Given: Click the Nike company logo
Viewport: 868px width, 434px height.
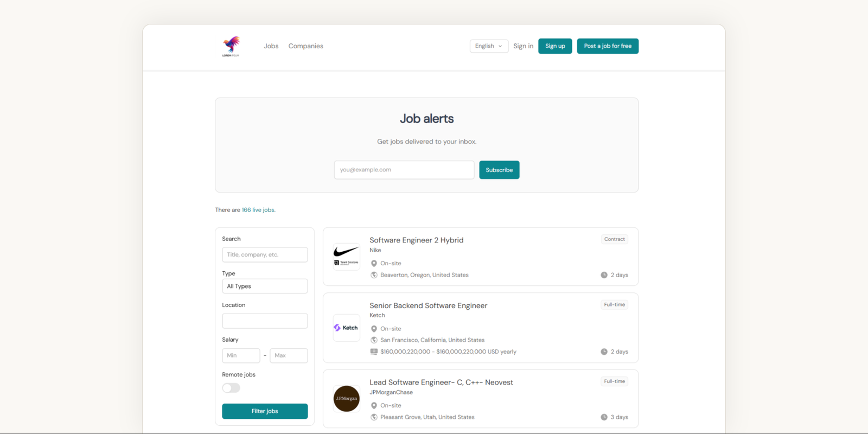Looking at the screenshot, I should click(346, 256).
